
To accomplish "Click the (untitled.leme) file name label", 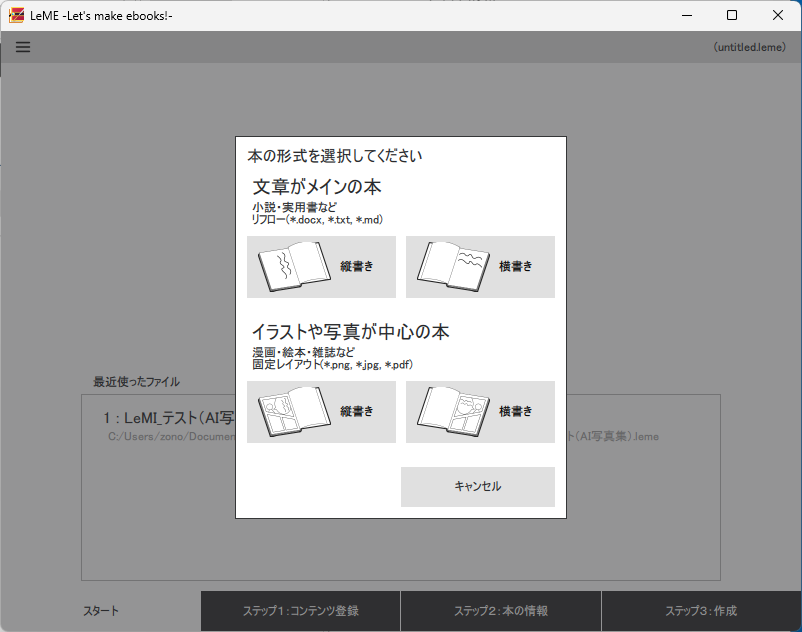I will [749, 47].
